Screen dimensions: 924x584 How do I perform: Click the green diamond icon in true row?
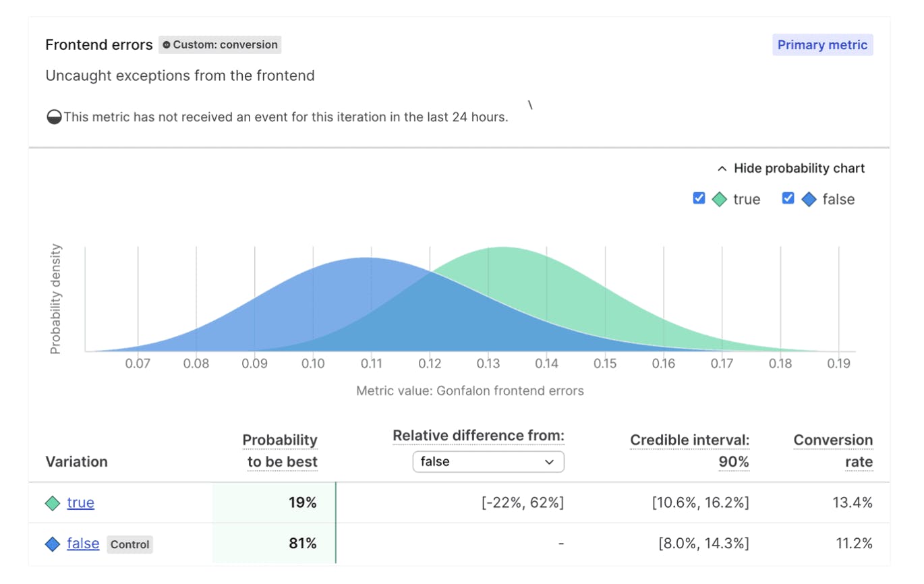tap(53, 503)
